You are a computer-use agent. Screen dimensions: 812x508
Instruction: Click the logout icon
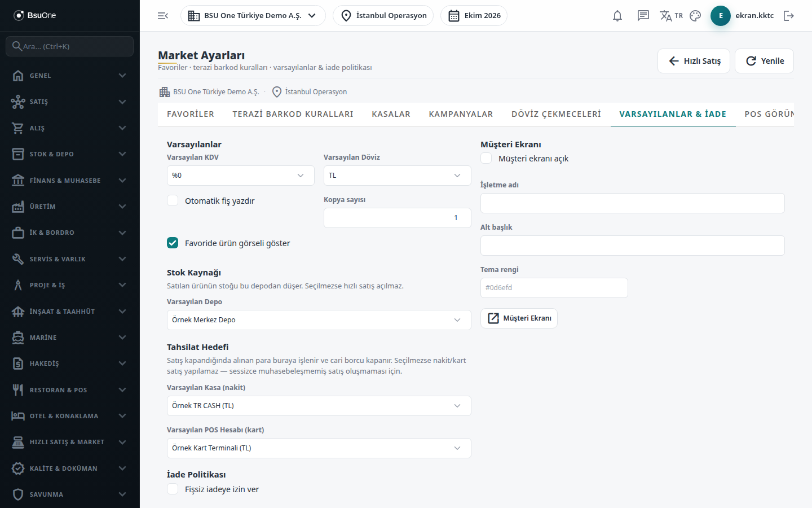coord(789,16)
